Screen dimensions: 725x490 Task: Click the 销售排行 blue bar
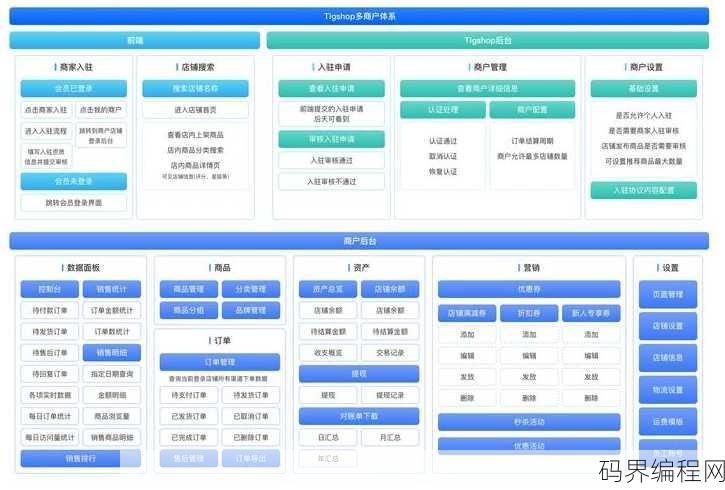[80, 459]
